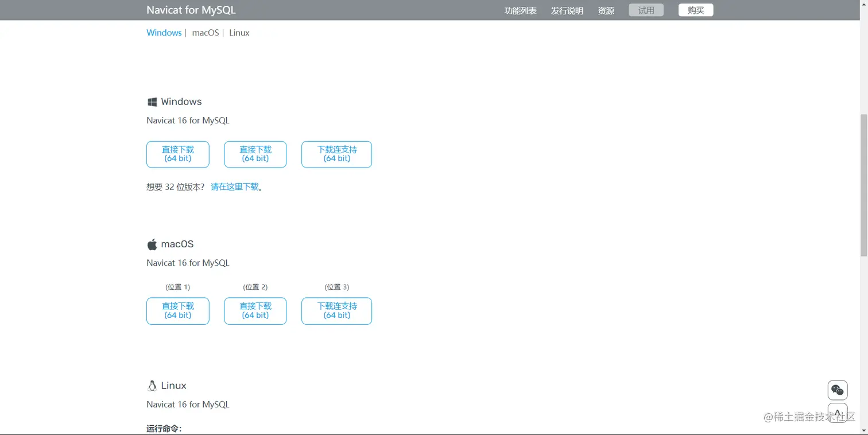Click the Windows section heading text

click(181, 102)
